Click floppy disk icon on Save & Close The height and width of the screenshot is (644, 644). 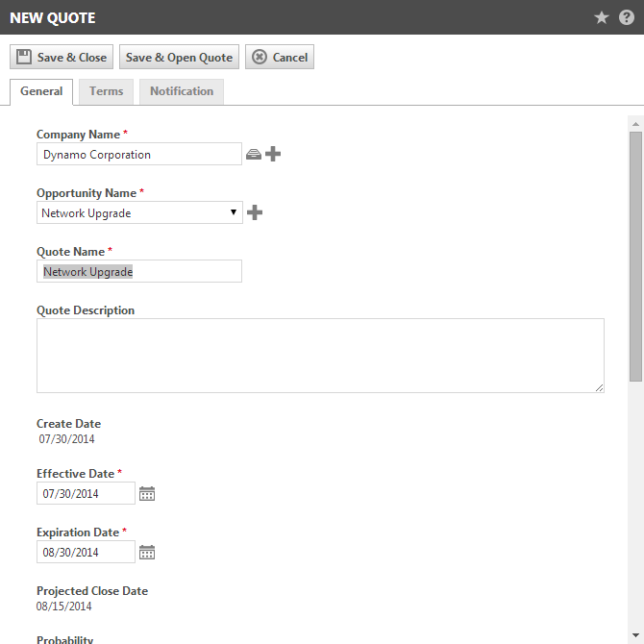point(24,57)
